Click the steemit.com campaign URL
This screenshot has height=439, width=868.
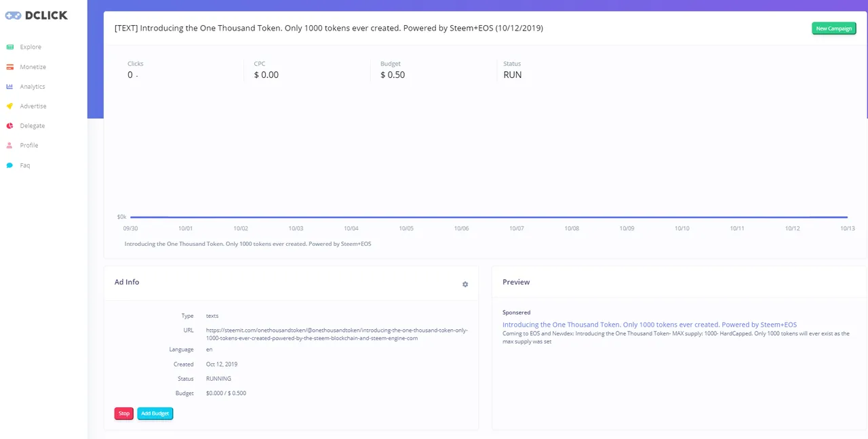click(x=337, y=334)
